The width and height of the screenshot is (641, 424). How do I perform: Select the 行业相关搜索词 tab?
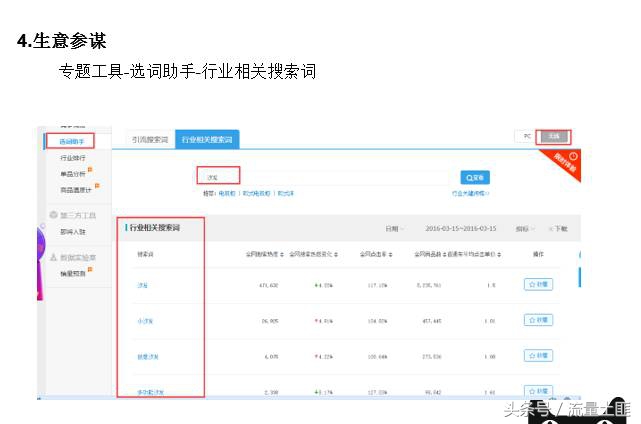point(207,140)
